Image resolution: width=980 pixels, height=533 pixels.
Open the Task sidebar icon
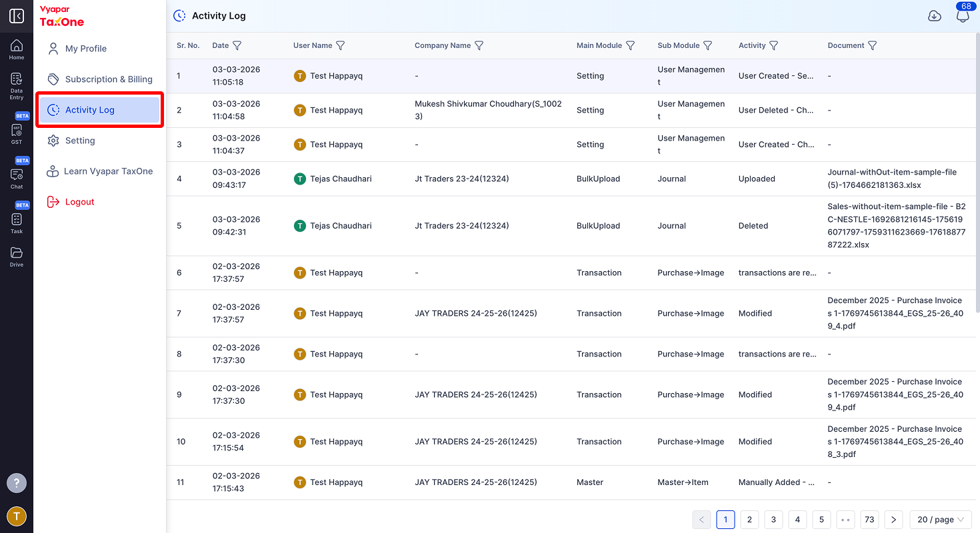pos(17,220)
